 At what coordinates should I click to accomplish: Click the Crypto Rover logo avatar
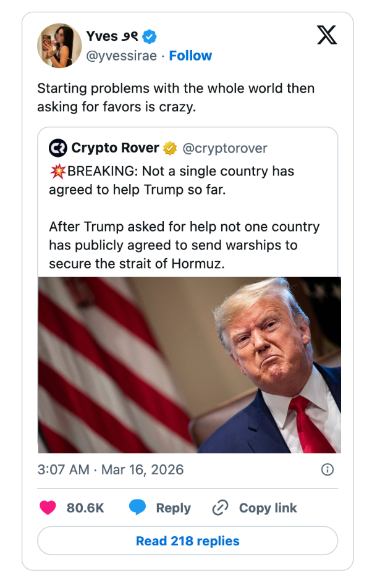pyautogui.click(x=58, y=148)
